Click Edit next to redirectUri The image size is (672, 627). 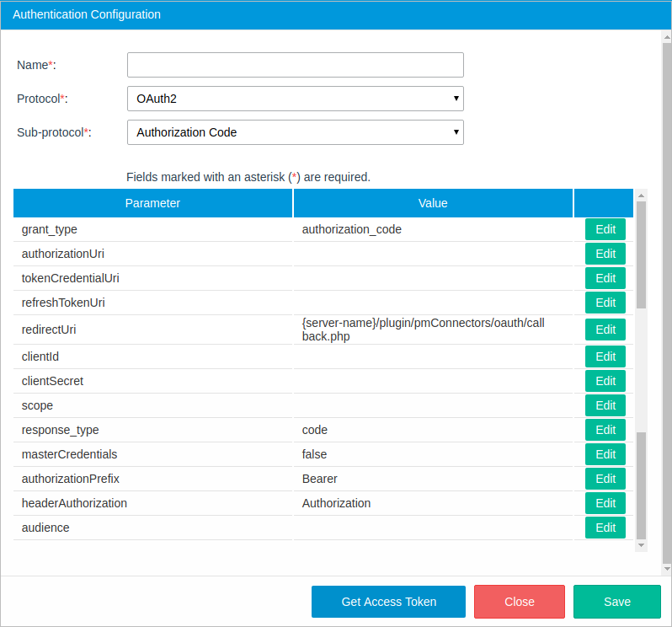[605, 330]
